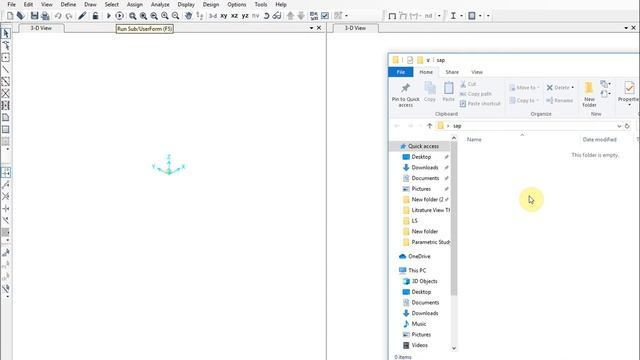Toggle Snap to Points and Grid Intersections
Viewport: 640px width, 360px height.
pyautogui.click(x=6, y=173)
